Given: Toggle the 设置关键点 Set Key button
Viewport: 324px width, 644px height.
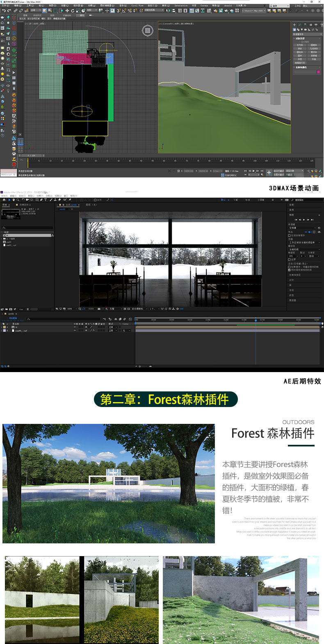Looking at the screenshot, I should (278, 175).
